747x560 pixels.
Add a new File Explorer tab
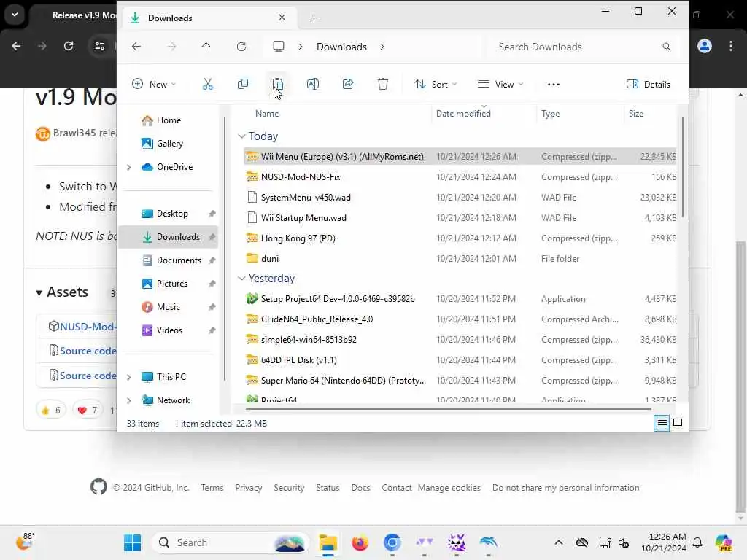click(314, 18)
